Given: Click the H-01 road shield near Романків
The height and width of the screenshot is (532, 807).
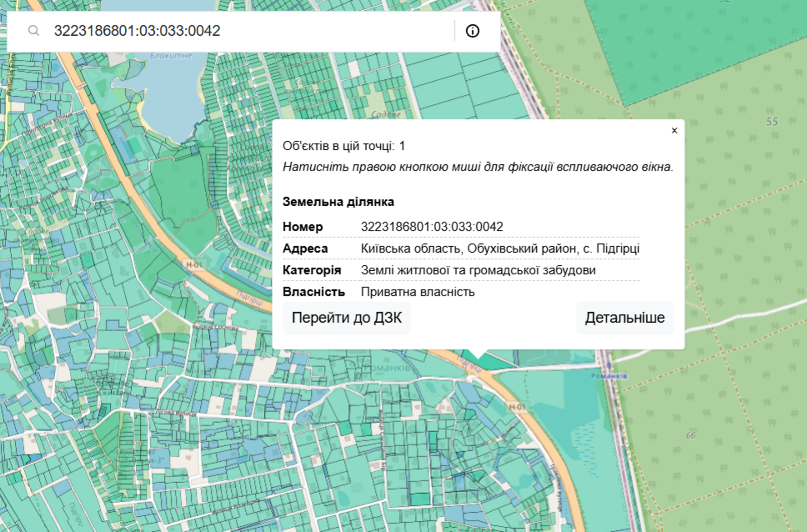Looking at the screenshot, I should pos(517,406).
